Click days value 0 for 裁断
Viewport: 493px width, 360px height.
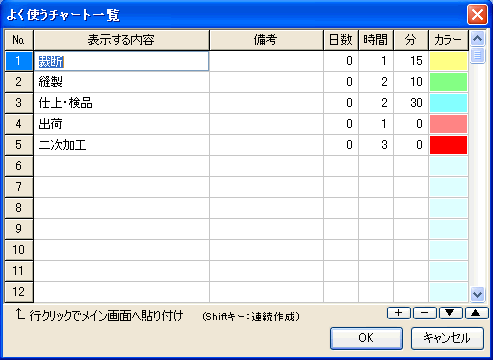341,61
